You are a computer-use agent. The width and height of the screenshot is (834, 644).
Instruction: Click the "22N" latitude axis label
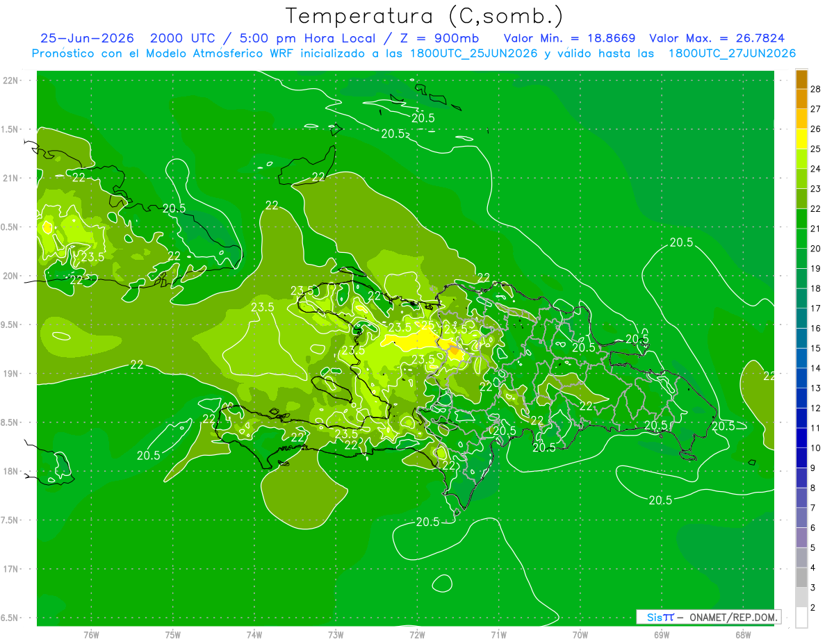pyautogui.click(x=11, y=81)
